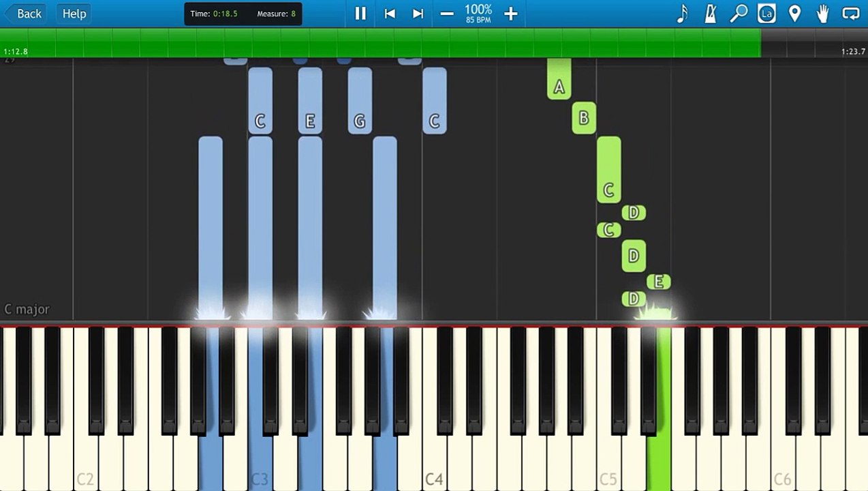Image resolution: width=868 pixels, height=491 pixels.
Task: Increase playback speed with the plus icon
Action: [x=511, y=14]
